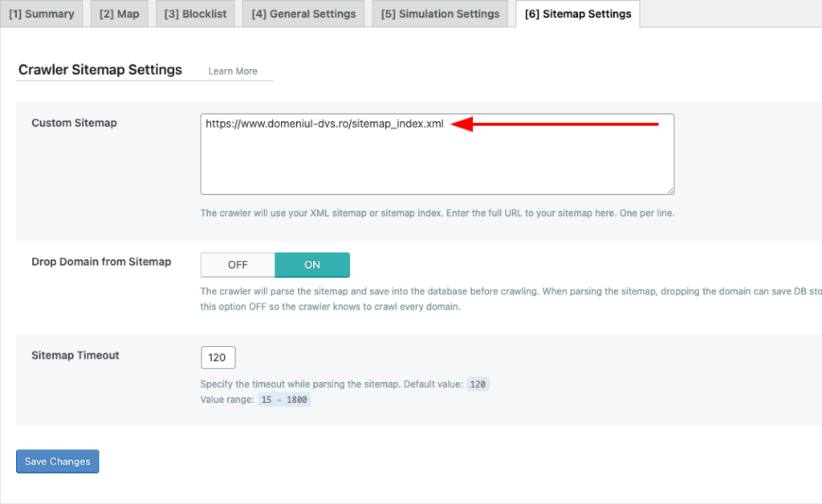The image size is (822, 504).
Task: Click the Sitemap Timeout label
Action: click(75, 355)
